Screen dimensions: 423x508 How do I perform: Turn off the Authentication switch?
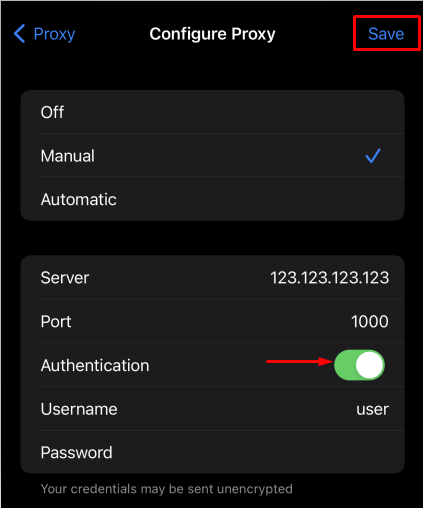359,365
